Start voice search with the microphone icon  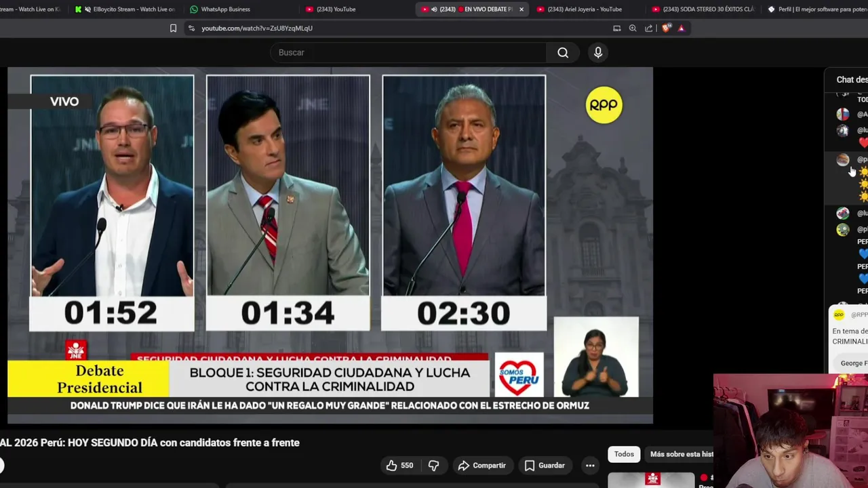(598, 52)
